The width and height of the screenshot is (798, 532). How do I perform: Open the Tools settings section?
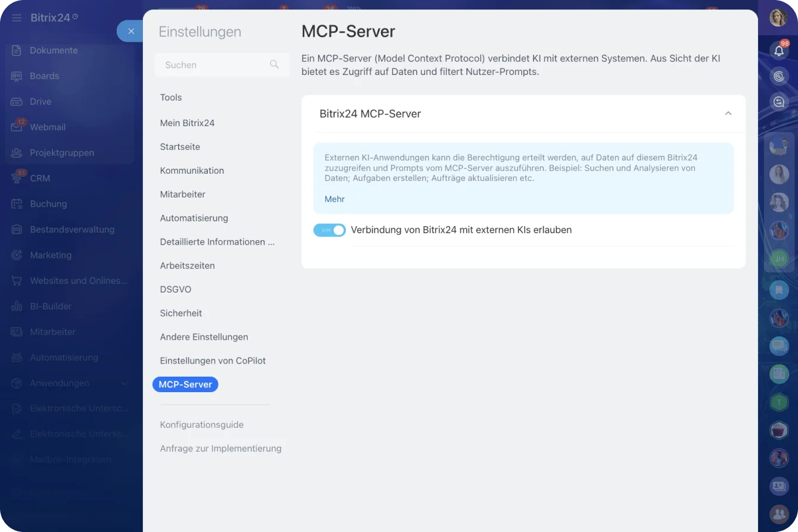click(171, 98)
